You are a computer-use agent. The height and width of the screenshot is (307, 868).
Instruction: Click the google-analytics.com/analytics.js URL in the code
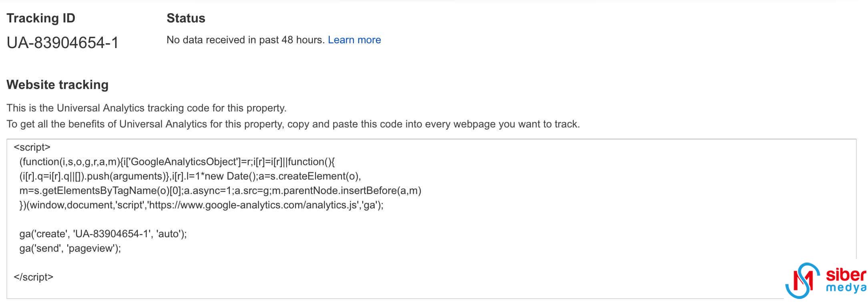click(x=253, y=205)
